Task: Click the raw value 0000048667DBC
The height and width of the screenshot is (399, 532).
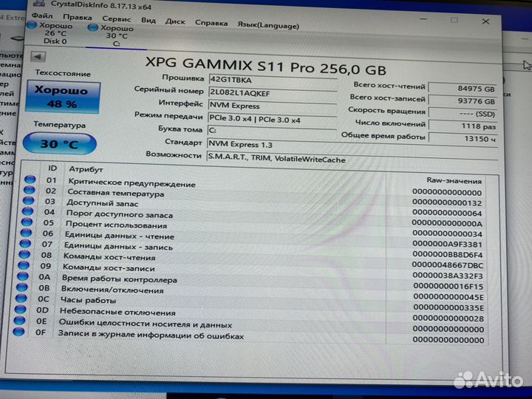Action: pos(448,265)
